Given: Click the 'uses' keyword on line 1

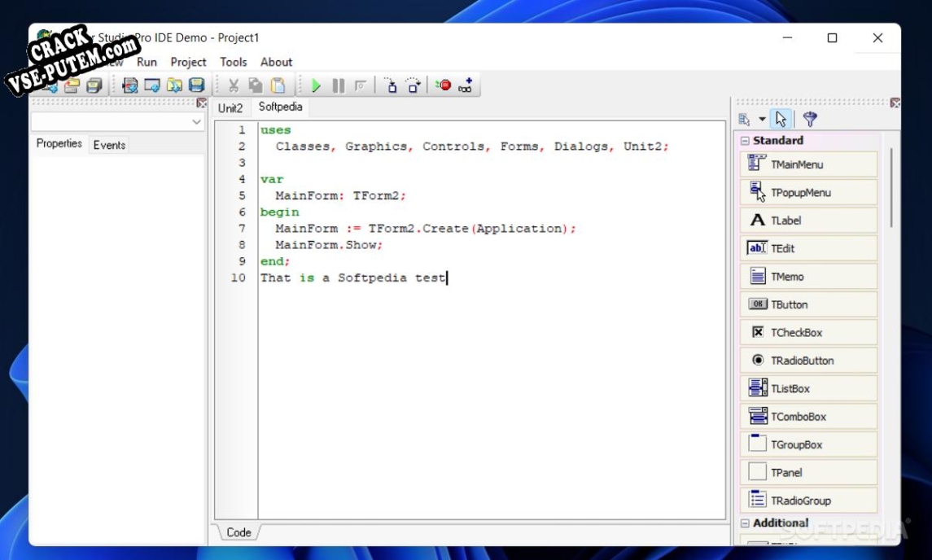Looking at the screenshot, I should click(x=275, y=130).
